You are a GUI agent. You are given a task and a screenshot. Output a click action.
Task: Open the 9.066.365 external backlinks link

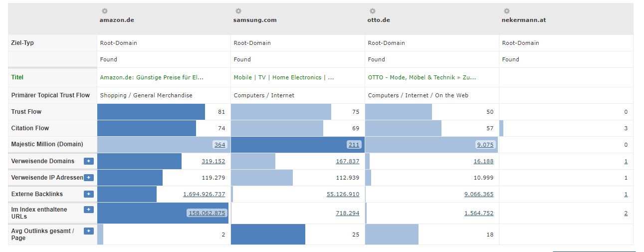click(x=479, y=194)
